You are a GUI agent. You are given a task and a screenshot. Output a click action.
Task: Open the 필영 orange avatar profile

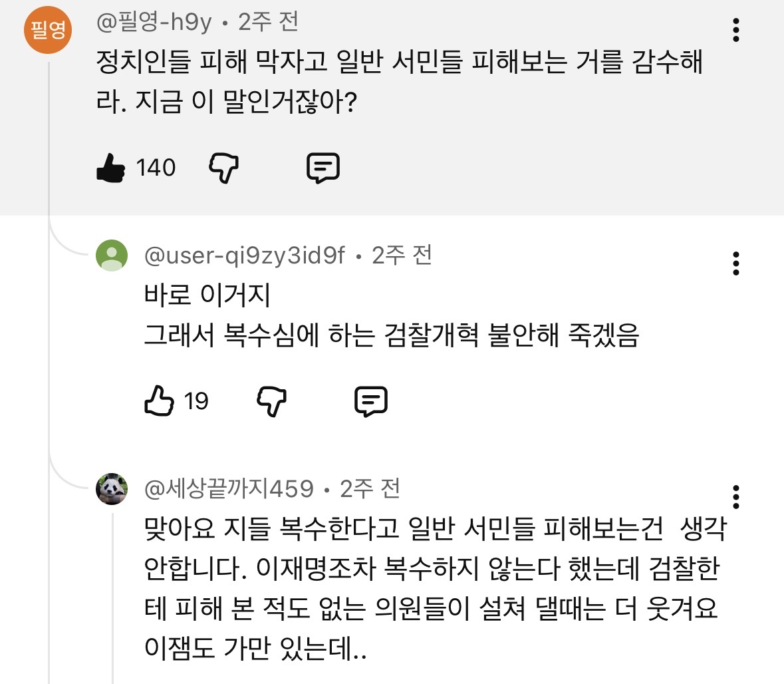tap(48, 29)
